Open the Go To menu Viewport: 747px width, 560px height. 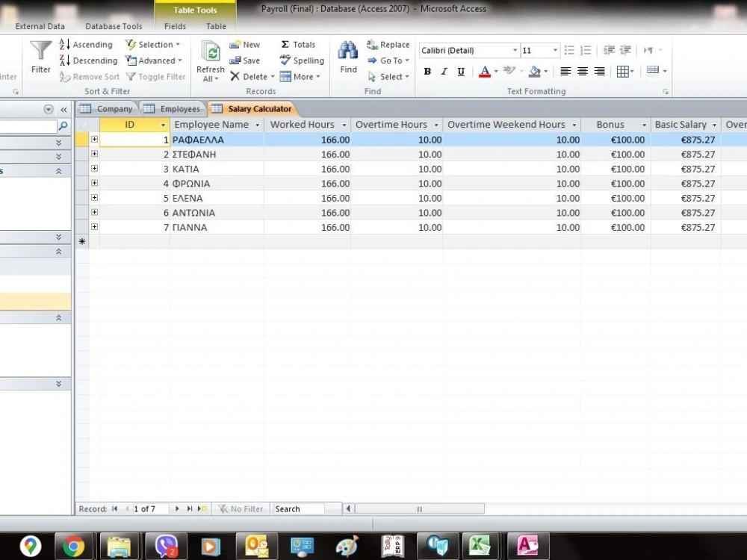coord(388,60)
